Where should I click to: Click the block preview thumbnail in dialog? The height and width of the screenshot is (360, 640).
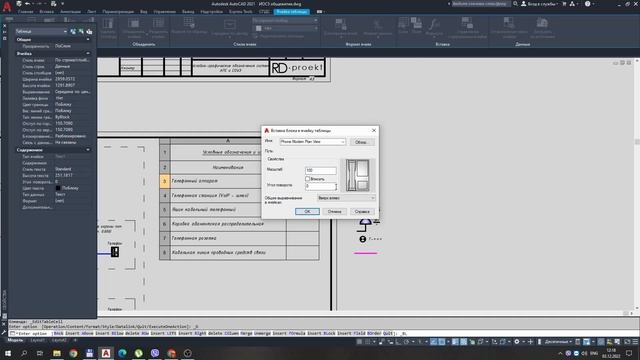coord(358,176)
